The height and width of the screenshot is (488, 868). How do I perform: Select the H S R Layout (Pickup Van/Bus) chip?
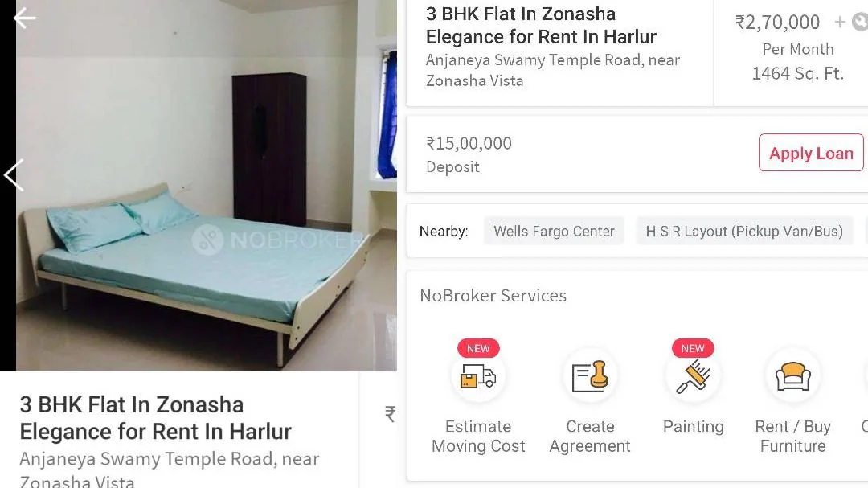tap(744, 231)
